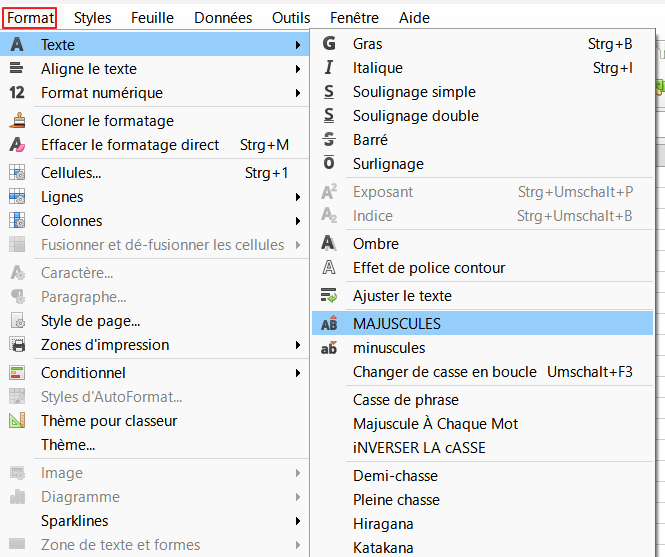
Task: Expand the Zones d'impression submenu
Action: click(x=298, y=345)
